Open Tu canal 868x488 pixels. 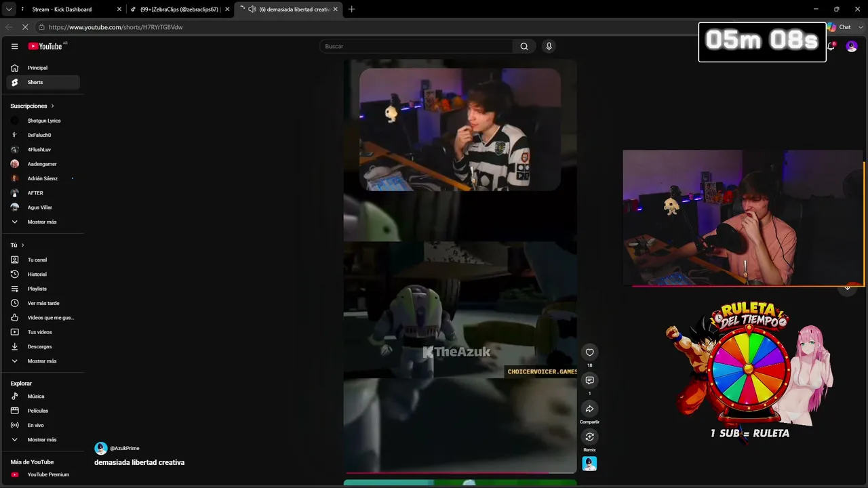click(x=43, y=260)
